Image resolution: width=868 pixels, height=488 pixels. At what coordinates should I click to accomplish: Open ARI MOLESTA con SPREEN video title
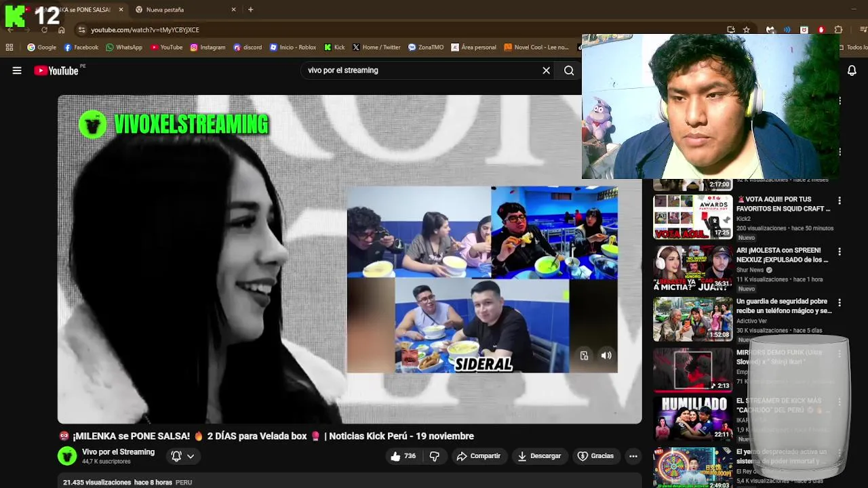click(783, 255)
